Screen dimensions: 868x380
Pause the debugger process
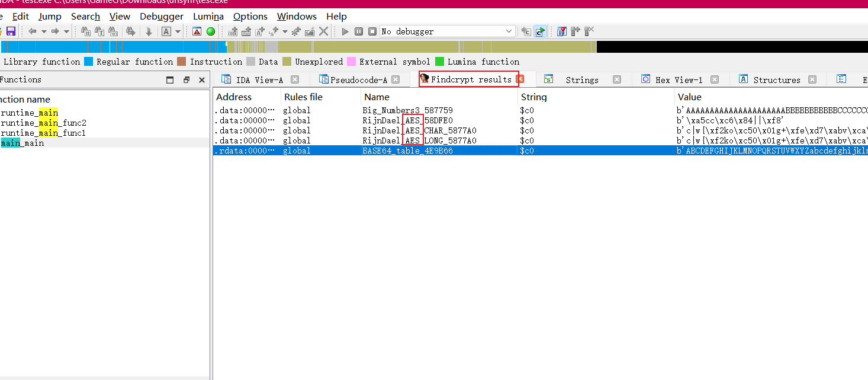(x=359, y=31)
